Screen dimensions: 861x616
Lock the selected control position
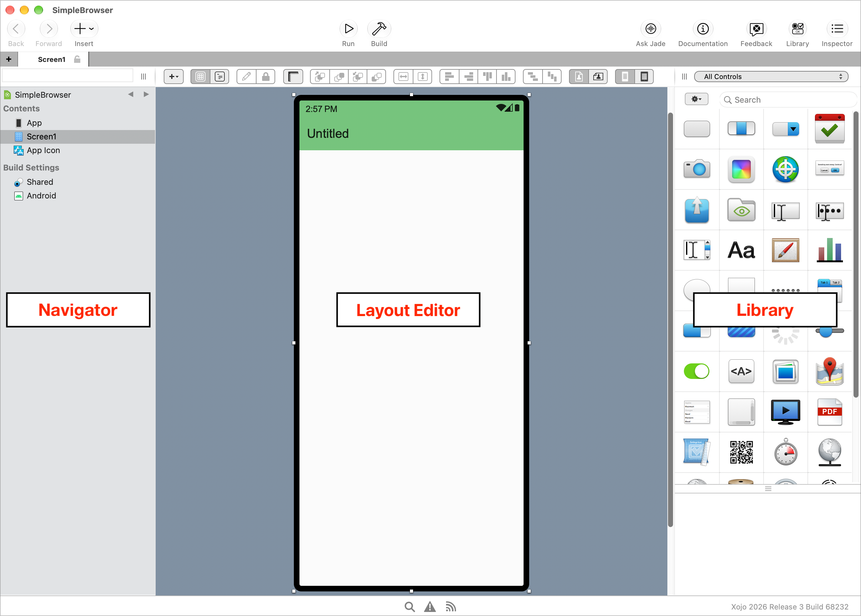click(266, 77)
